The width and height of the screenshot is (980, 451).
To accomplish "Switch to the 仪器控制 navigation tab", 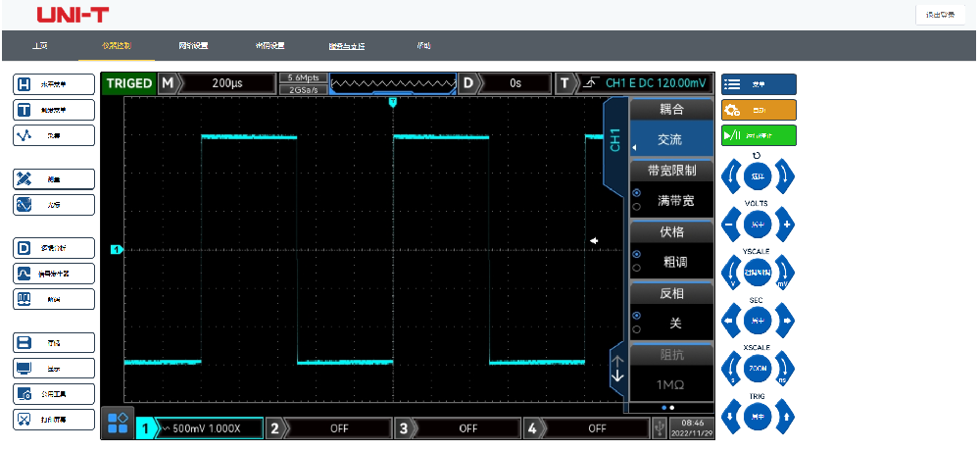I will [116, 45].
